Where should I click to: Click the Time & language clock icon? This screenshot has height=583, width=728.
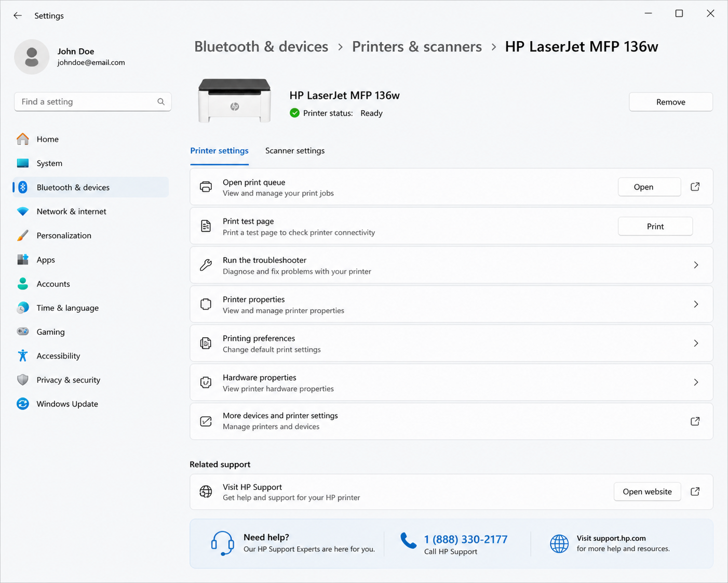coord(23,308)
